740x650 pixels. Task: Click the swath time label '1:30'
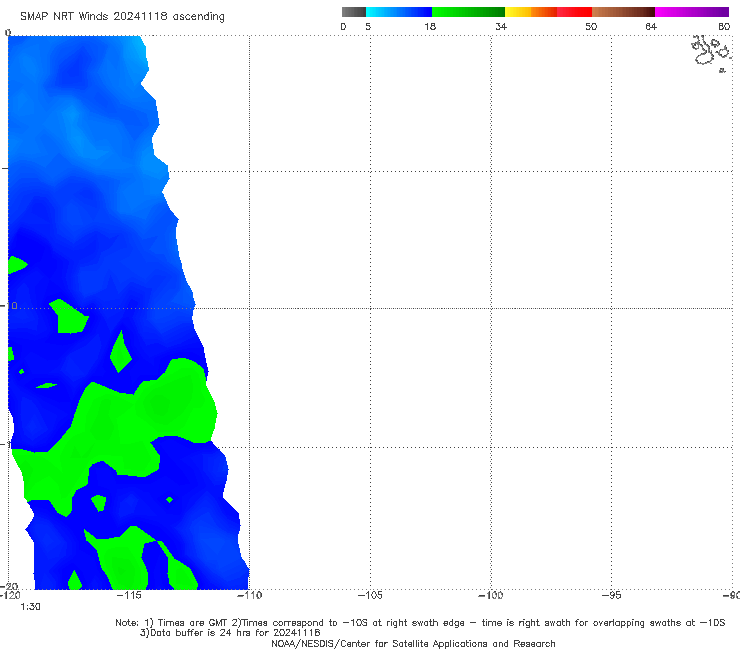pos(30,607)
